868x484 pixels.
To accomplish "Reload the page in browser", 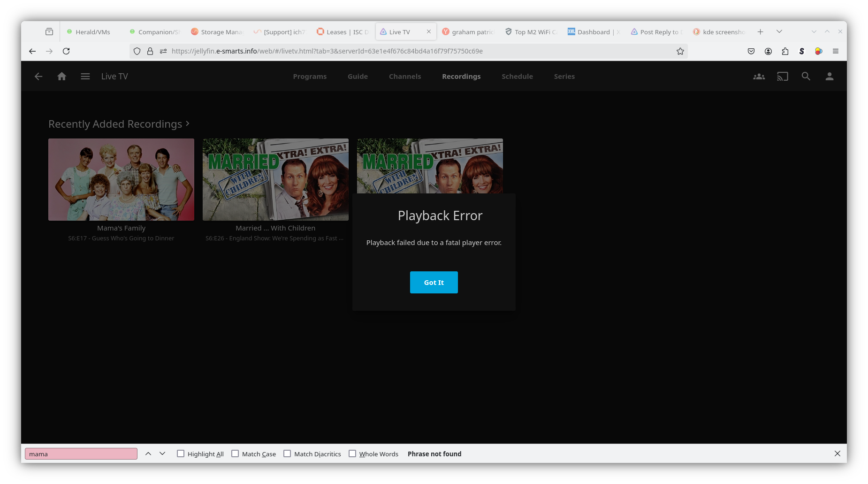I will [x=66, y=51].
